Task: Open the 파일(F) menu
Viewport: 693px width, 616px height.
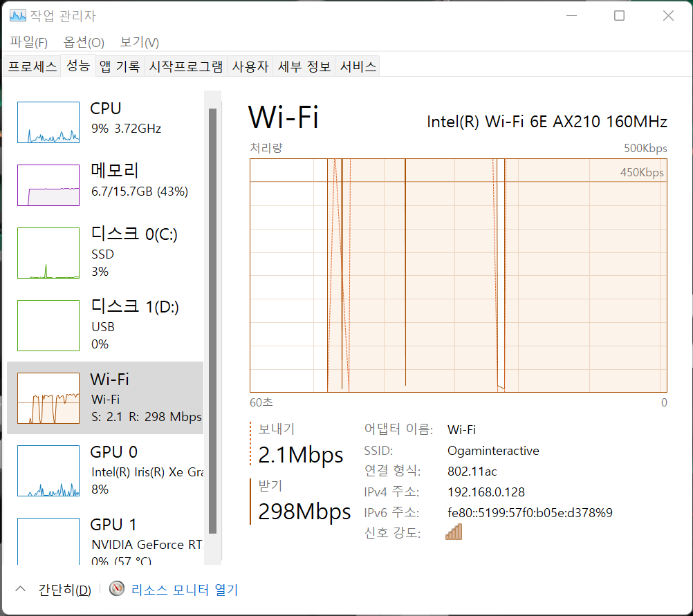Action: coord(28,42)
